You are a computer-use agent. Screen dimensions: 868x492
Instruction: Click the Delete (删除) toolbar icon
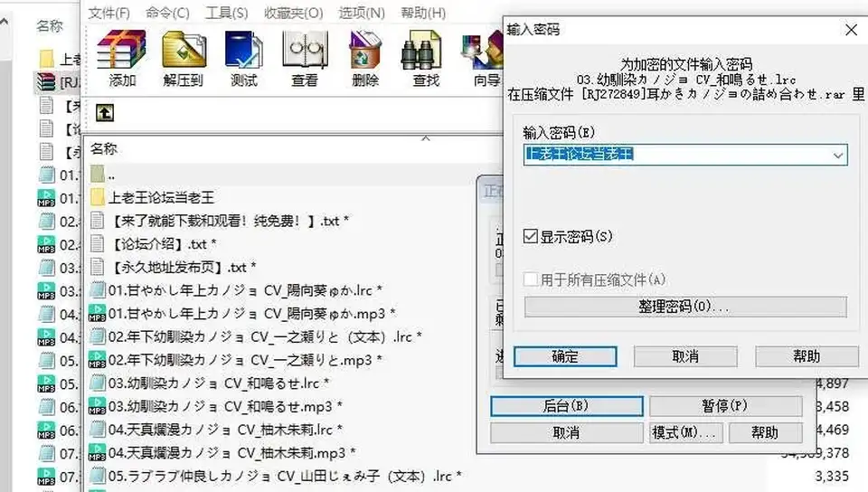click(x=365, y=58)
